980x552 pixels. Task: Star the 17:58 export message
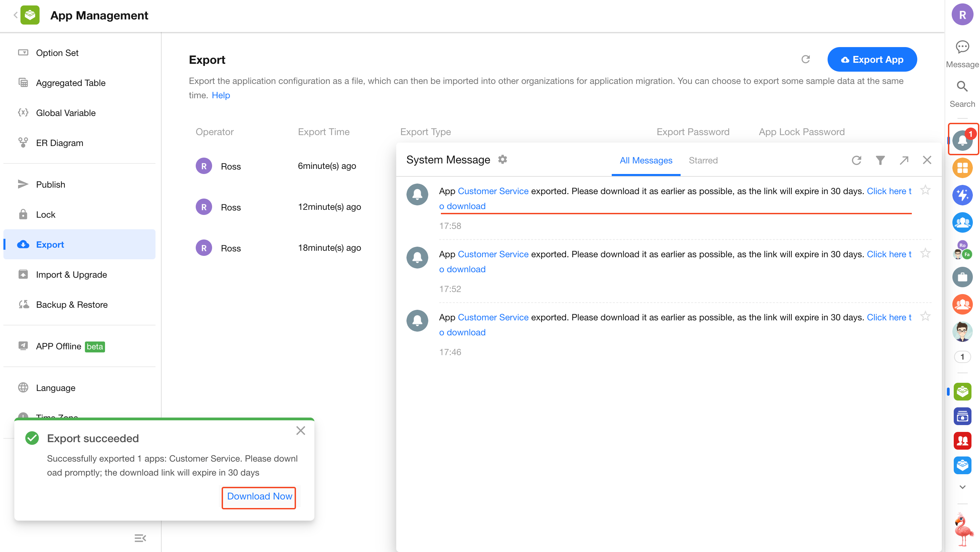tap(925, 190)
